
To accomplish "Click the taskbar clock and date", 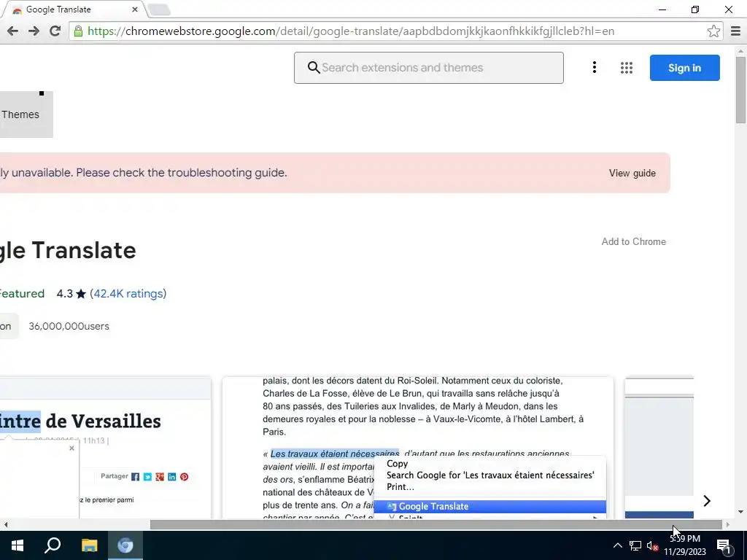I will (684, 545).
